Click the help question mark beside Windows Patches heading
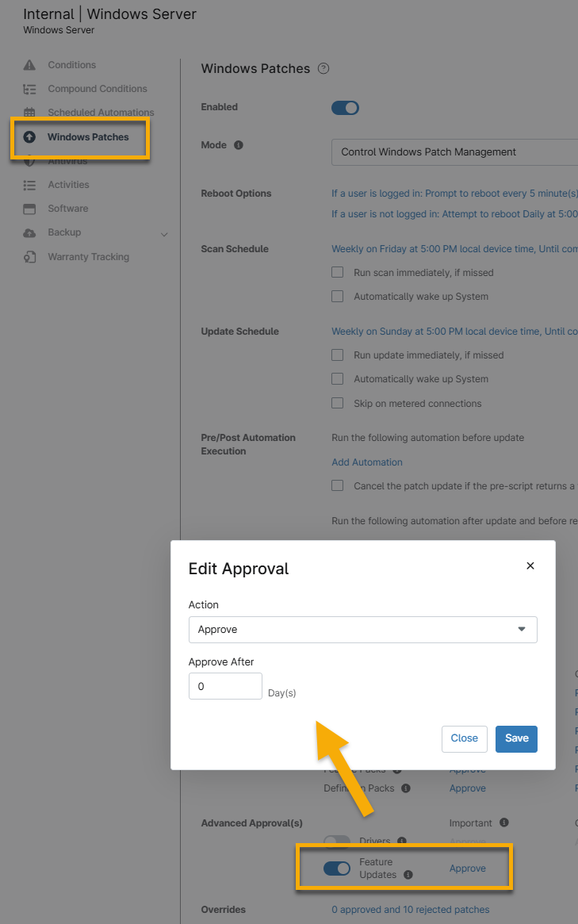The image size is (578, 924). pos(323,69)
